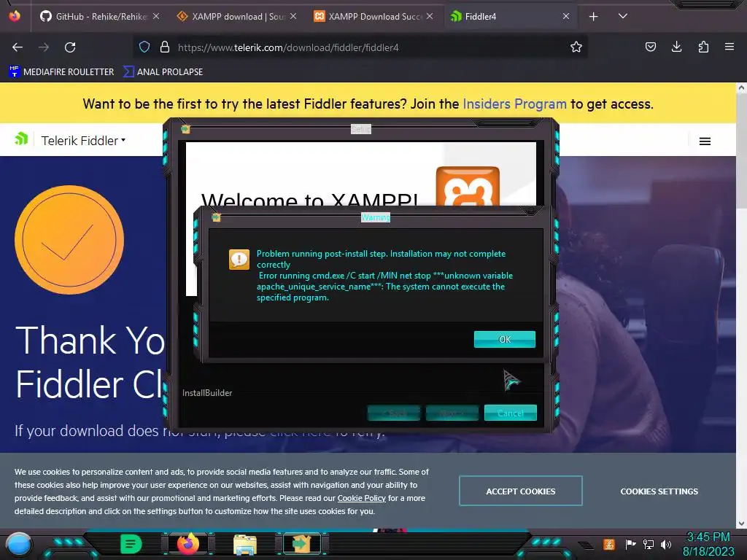
Task: Click the orange checkmark circle graphic
Action: [69, 239]
